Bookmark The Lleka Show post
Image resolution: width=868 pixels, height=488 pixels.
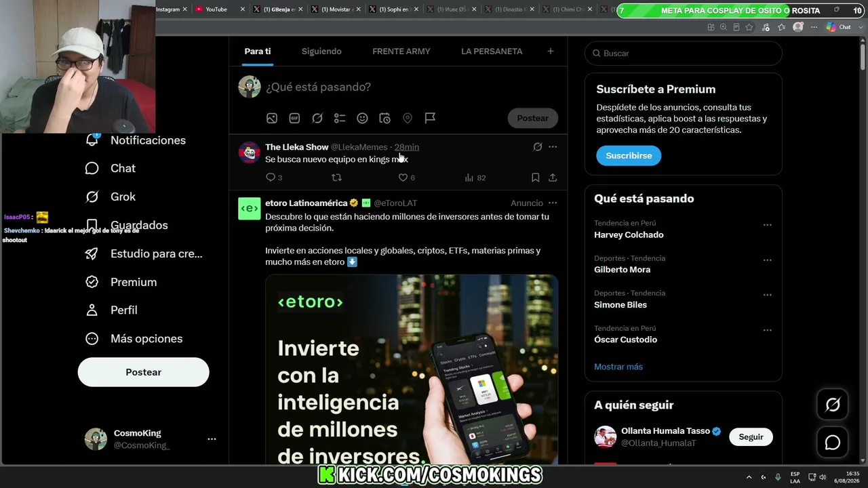535,178
